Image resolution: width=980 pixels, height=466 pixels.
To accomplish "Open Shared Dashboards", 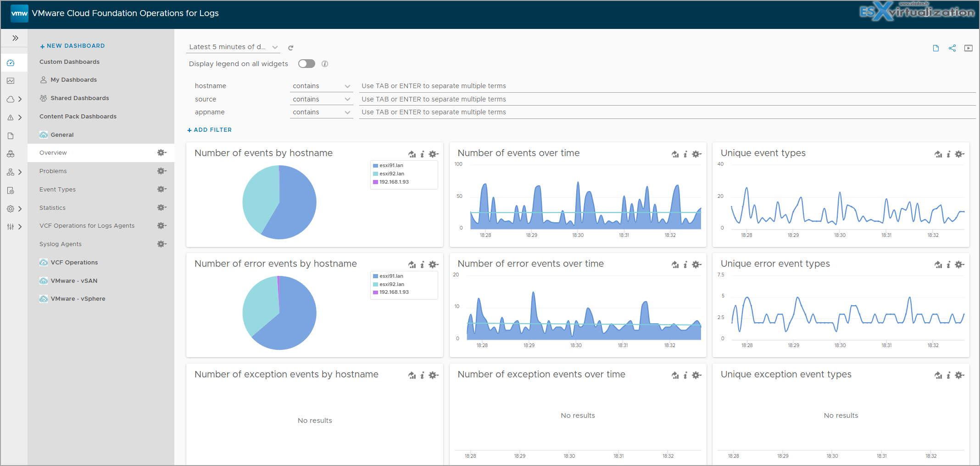I will (x=79, y=98).
